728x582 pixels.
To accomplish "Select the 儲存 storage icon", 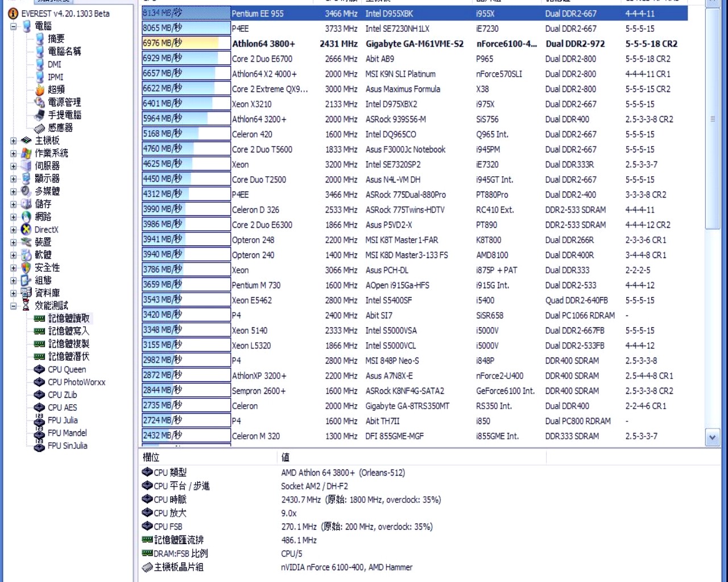I will pyautogui.click(x=26, y=204).
